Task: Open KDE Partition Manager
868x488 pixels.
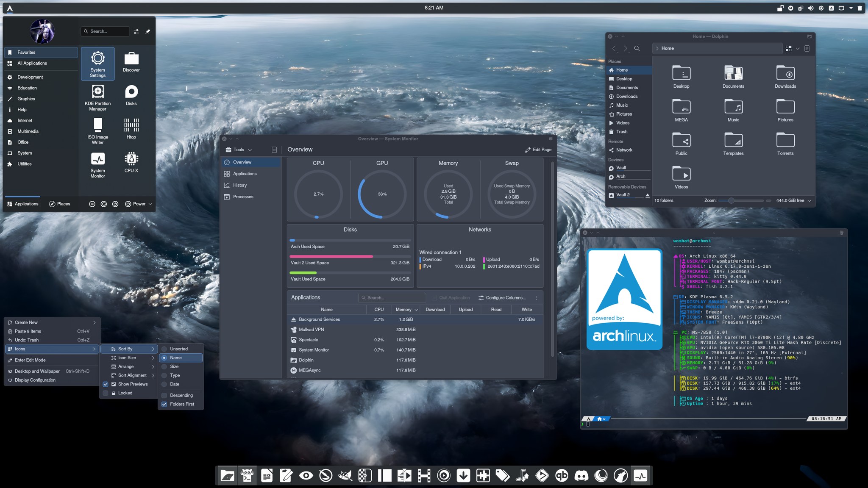Action: pyautogui.click(x=97, y=98)
